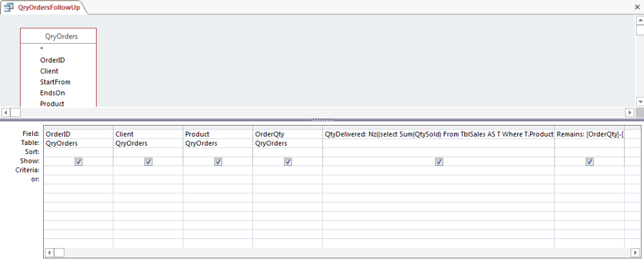The height and width of the screenshot is (259, 644).
Task: Open the Table cell under Product column
Action: point(218,144)
